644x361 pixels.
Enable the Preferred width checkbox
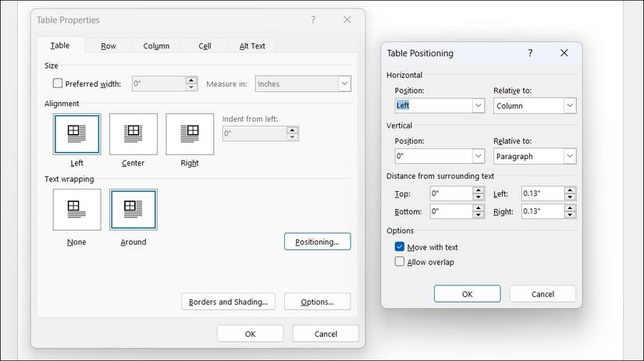point(57,83)
